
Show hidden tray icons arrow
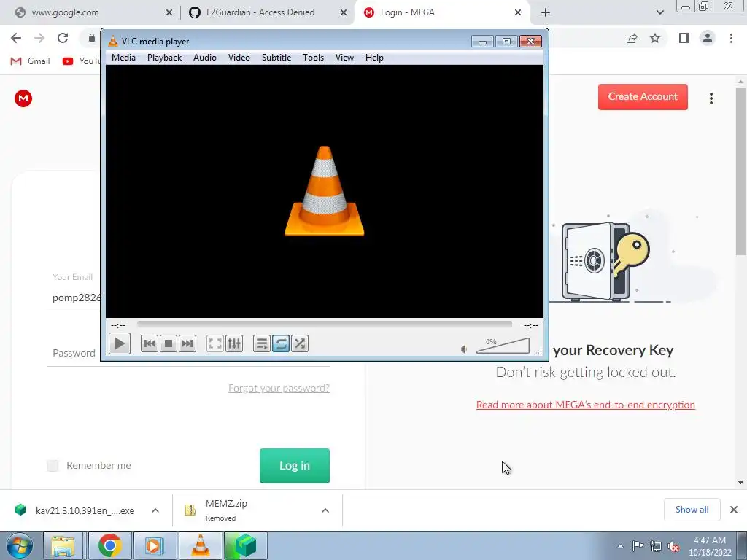620,546
